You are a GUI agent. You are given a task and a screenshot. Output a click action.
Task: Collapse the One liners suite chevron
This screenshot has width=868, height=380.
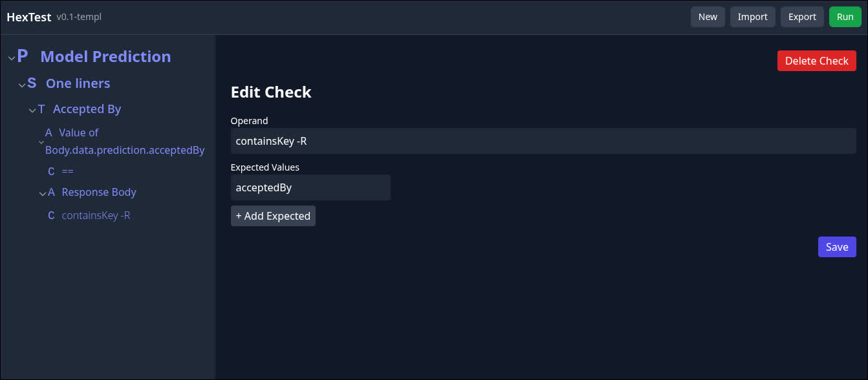[x=22, y=85]
